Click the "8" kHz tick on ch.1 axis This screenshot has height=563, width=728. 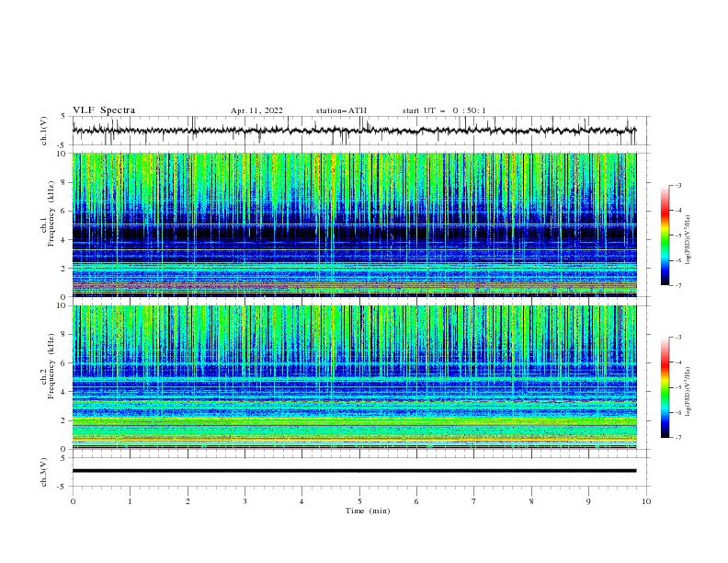pyautogui.click(x=65, y=182)
